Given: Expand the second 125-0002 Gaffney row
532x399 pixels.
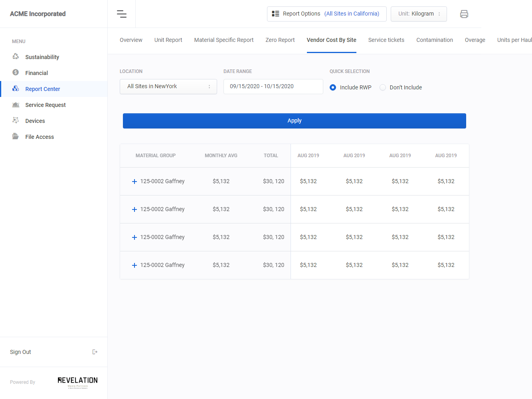Looking at the screenshot, I should coord(134,209).
